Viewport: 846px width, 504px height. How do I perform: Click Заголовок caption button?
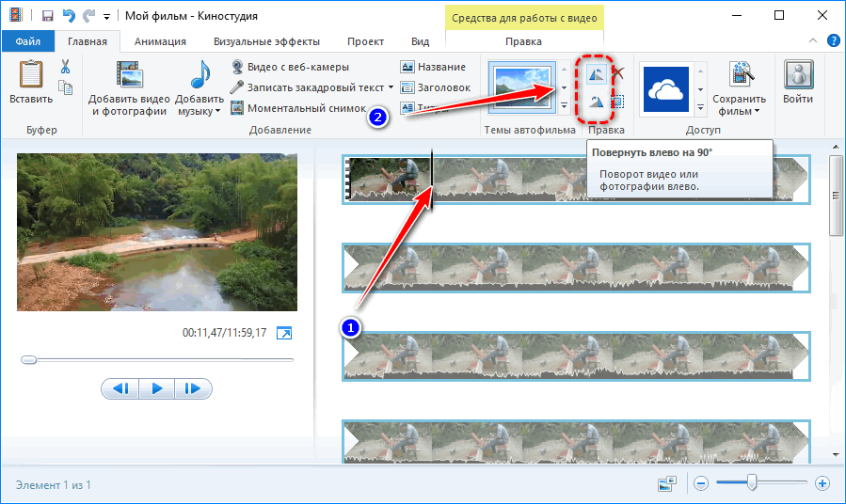(x=436, y=87)
